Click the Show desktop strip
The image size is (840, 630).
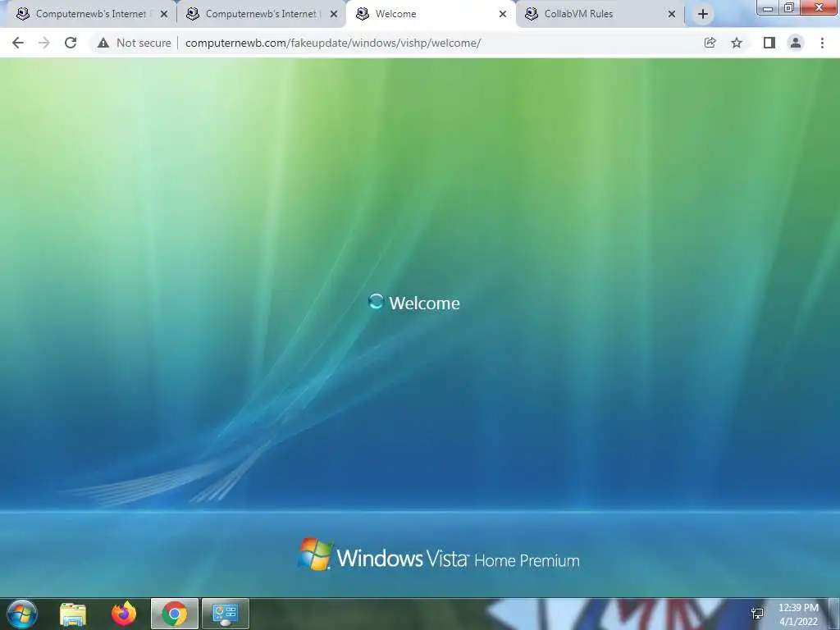click(x=833, y=614)
